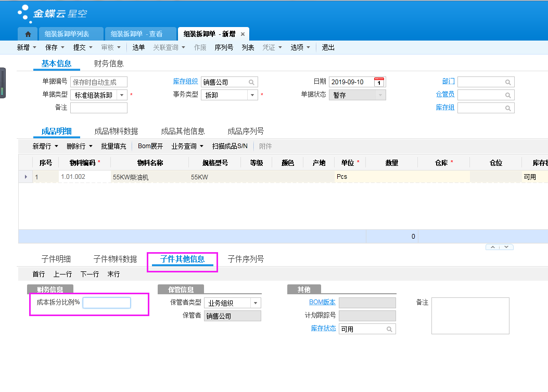Click the BOM版本 link
Screen dimensions: 548x392
tap(323, 302)
